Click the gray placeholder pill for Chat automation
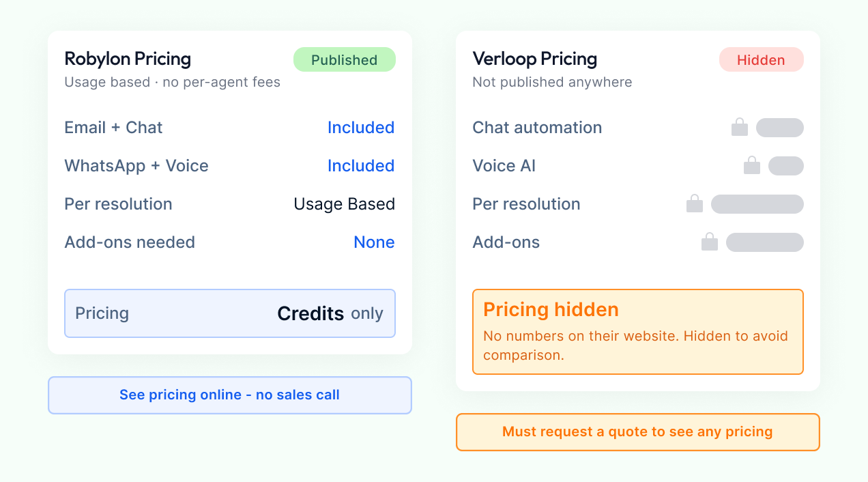 (780, 128)
